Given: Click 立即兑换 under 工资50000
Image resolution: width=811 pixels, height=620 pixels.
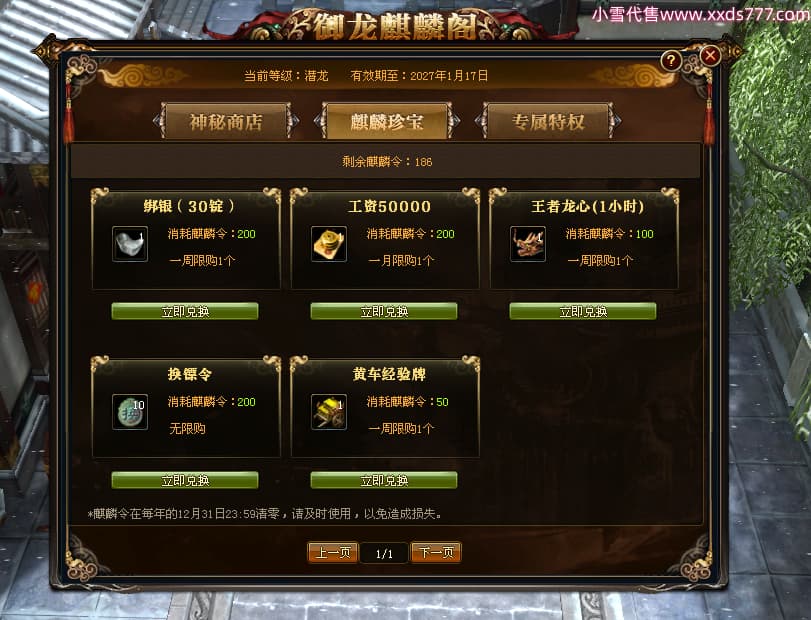Looking at the screenshot, I should click(384, 311).
